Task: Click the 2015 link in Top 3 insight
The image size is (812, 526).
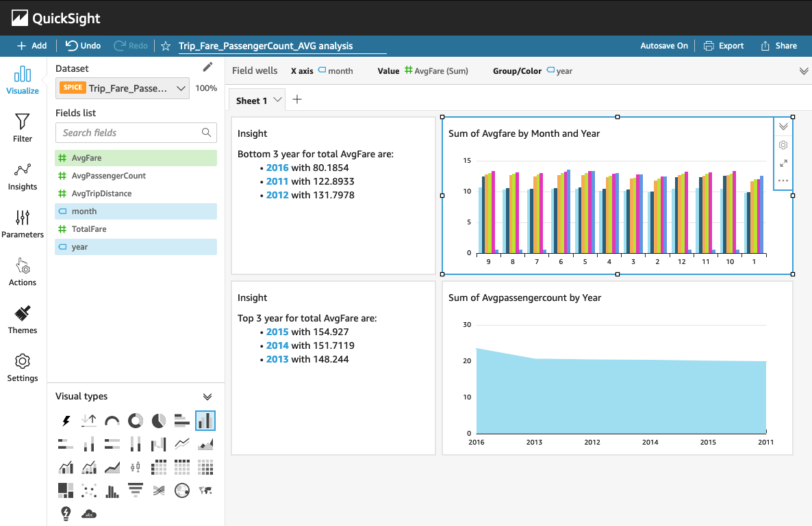Action: pyautogui.click(x=277, y=332)
